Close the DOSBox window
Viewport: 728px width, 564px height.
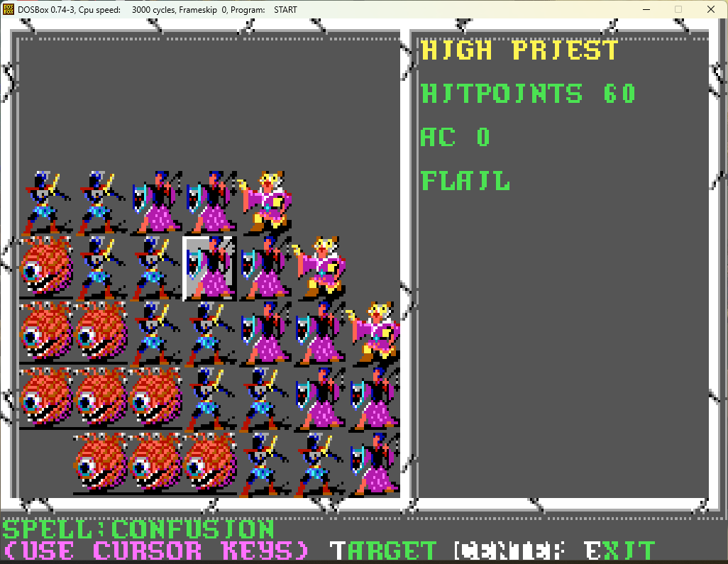point(711,9)
